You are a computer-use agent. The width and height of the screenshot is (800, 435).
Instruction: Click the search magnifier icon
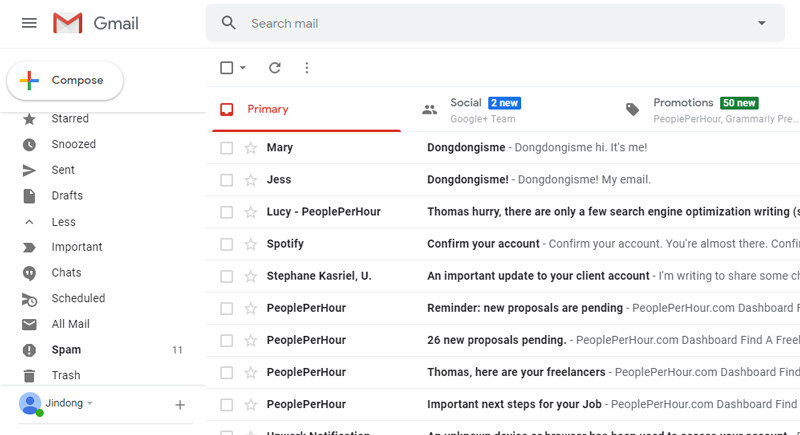(229, 23)
